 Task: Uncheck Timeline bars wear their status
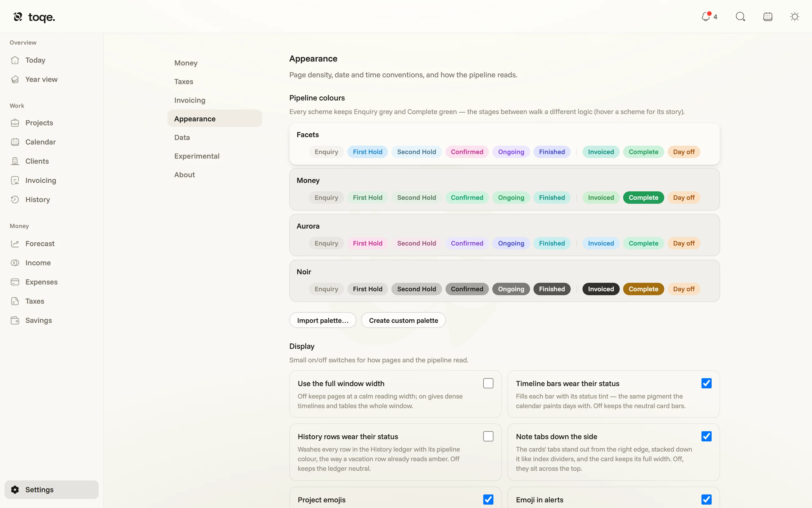tap(706, 383)
